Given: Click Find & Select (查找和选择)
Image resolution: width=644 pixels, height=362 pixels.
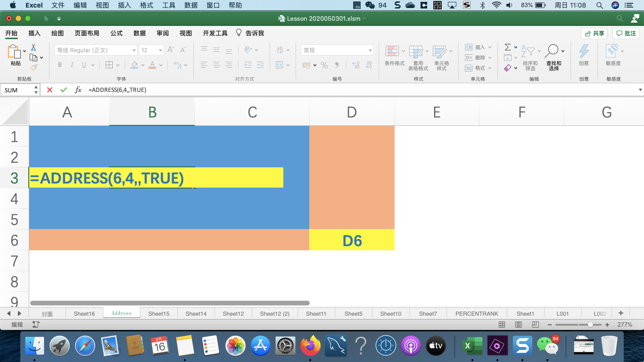Looking at the screenshot, I should tap(553, 58).
